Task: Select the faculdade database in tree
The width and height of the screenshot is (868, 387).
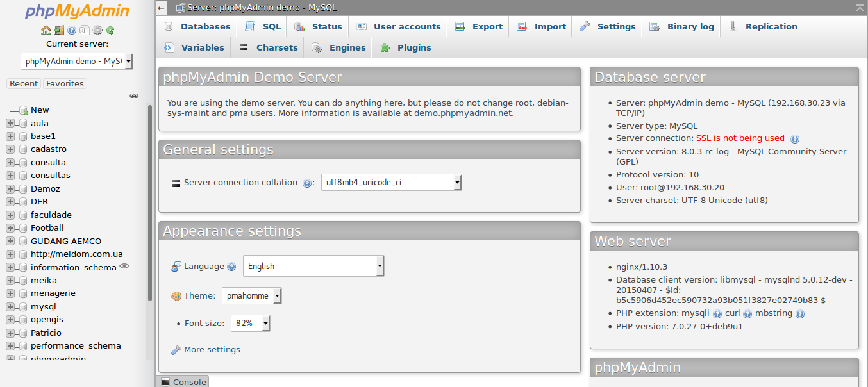Action: click(51, 215)
